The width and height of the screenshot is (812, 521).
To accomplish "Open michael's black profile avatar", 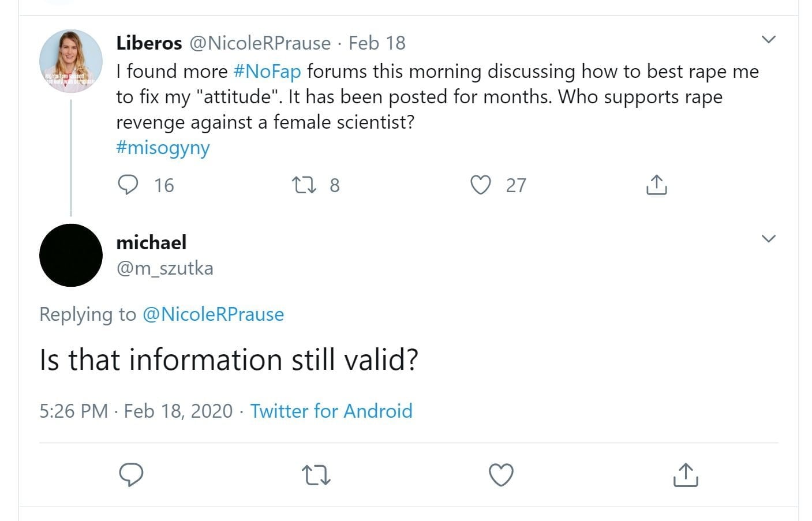I will [71, 255].
